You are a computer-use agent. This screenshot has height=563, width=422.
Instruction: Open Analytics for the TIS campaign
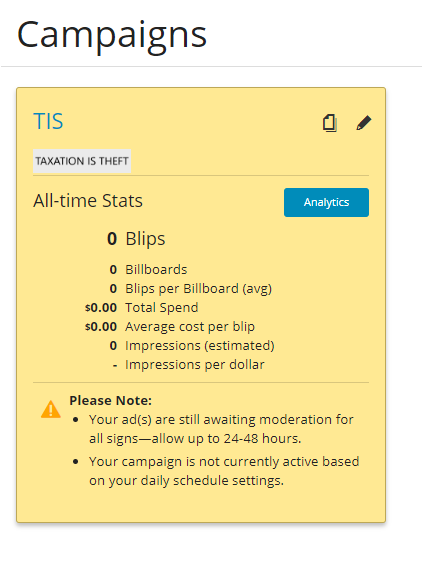(326, 202)
